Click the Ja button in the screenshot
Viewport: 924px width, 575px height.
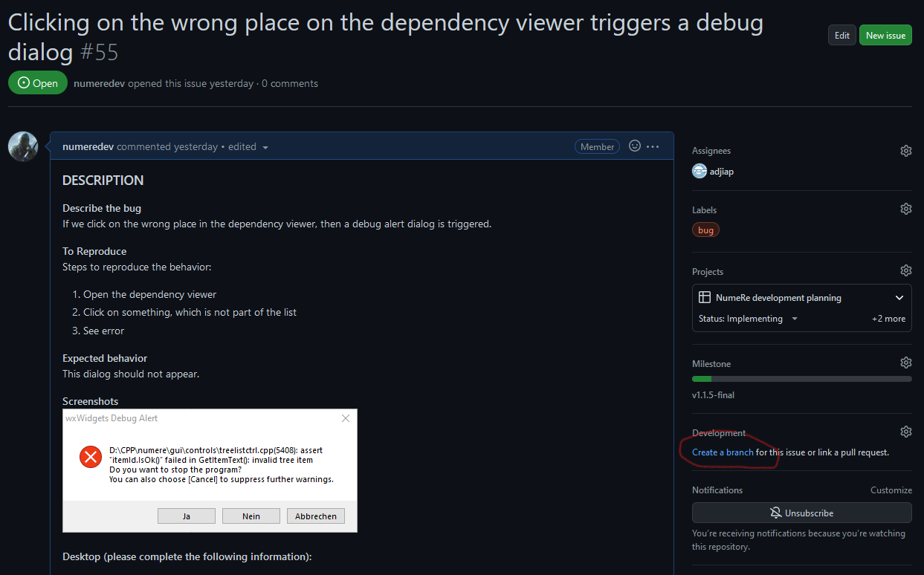click(x=187, y=516)
